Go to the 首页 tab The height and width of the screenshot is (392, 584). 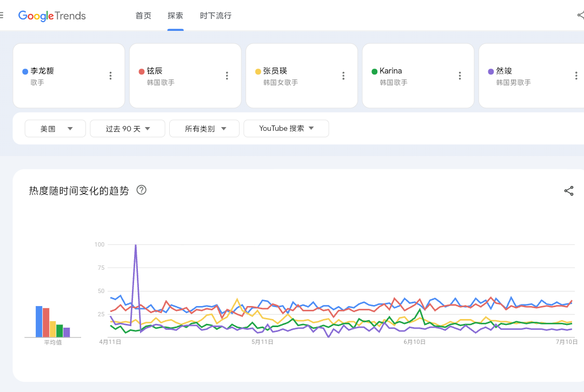[x=143, y=16]
